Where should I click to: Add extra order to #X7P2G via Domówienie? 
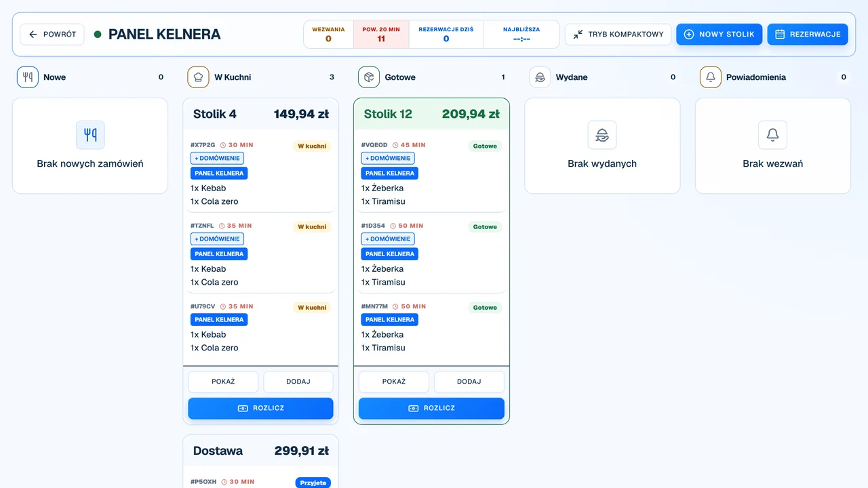pyautogui.click(x=217, y=158)
